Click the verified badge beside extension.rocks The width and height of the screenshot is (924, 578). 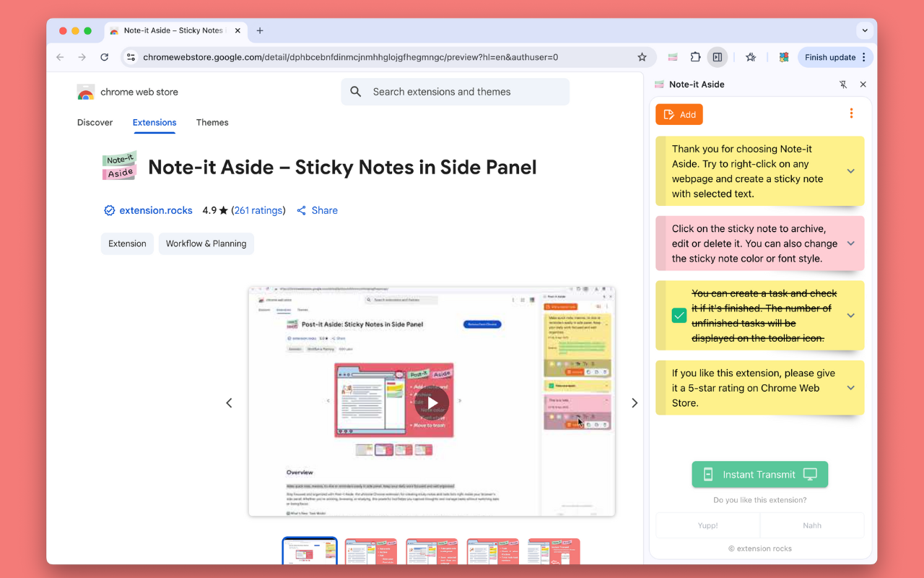tap(109, 210)
